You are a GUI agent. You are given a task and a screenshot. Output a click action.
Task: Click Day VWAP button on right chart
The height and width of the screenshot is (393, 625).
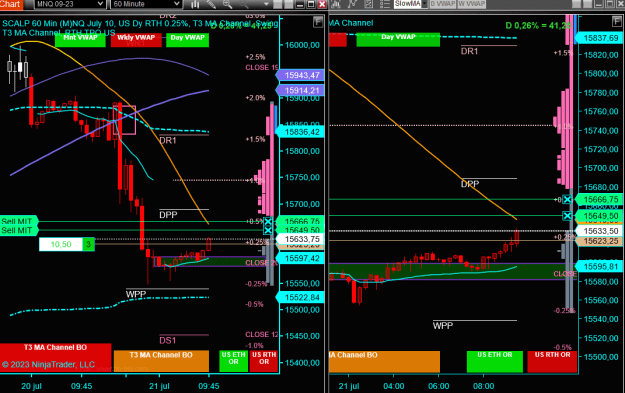pos(398,39)
